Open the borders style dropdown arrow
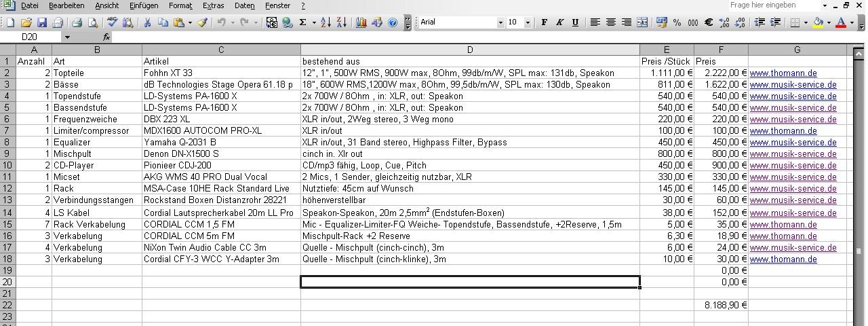The height and width of the screenshot is (326, 868). [x=806, y=22]
